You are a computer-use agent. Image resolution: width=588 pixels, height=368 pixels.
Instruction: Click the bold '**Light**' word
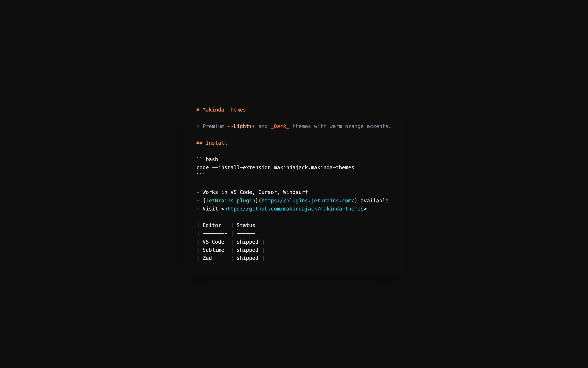point(241,126)
